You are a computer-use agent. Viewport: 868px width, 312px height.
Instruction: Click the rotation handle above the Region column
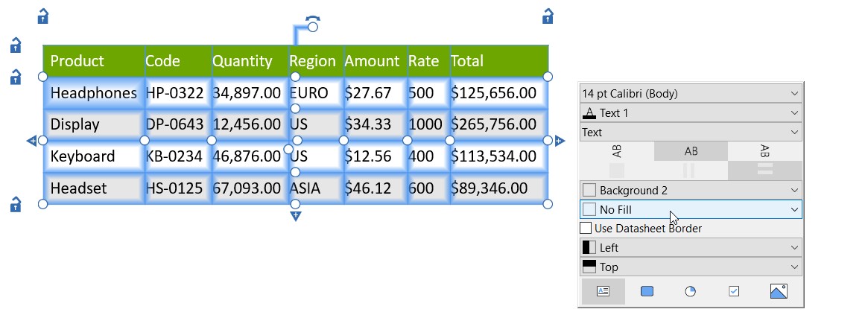point(313,25)
